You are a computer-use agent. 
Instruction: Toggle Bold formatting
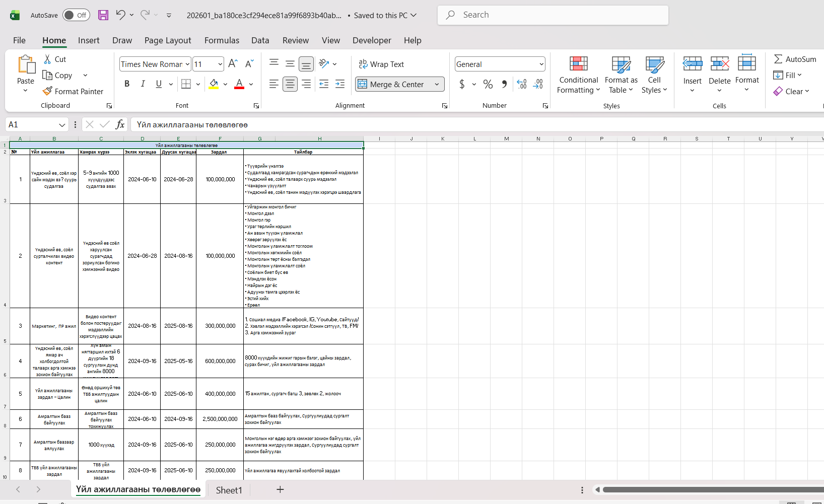pos(127,84)
